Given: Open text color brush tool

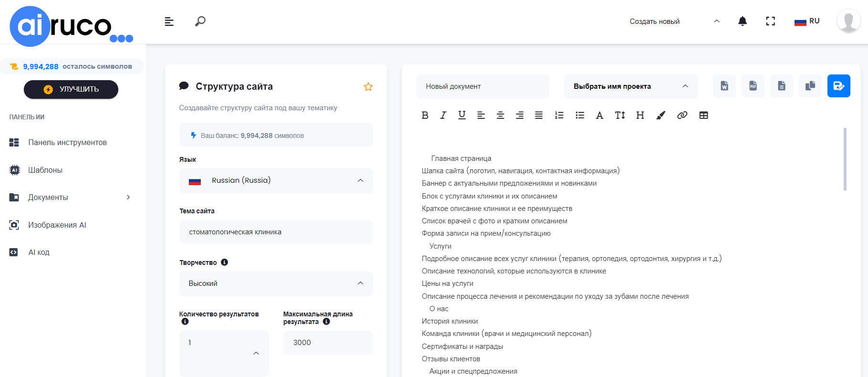Looking at the screenshot, I should pyautogui.click(x=661, y=115).
